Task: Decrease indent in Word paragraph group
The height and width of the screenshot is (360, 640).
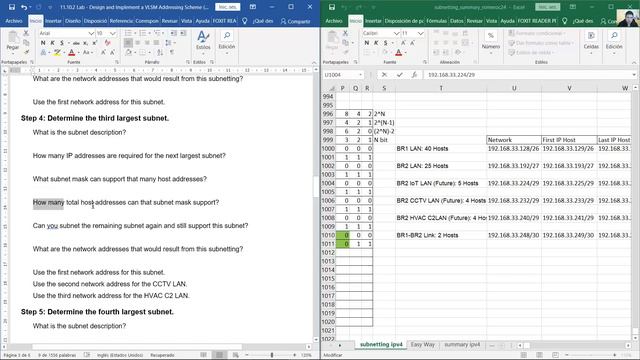Action: (x=173, y=33)
